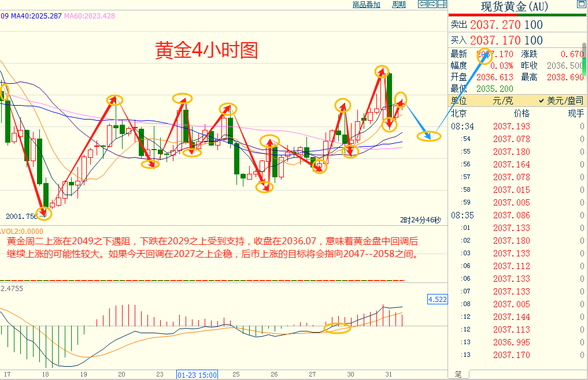
Task: Select the 元/克 unit option
Action: (x=502, y=100)
